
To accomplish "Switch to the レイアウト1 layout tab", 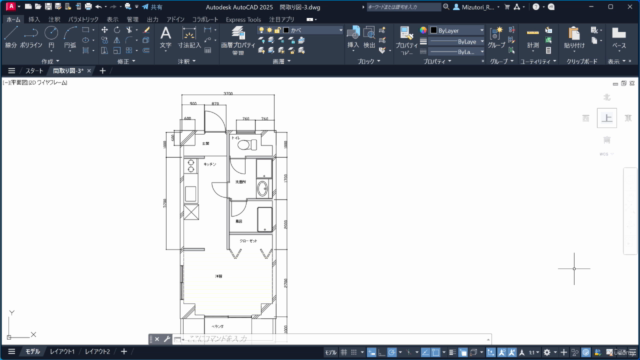I will coord(62,351).
